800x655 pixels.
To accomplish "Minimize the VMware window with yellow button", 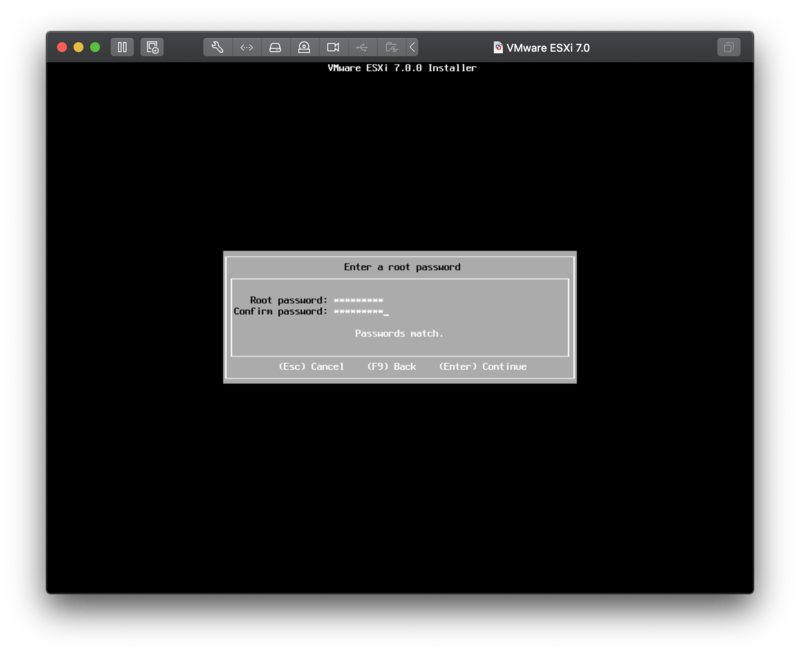I will [x=79, y=47].
